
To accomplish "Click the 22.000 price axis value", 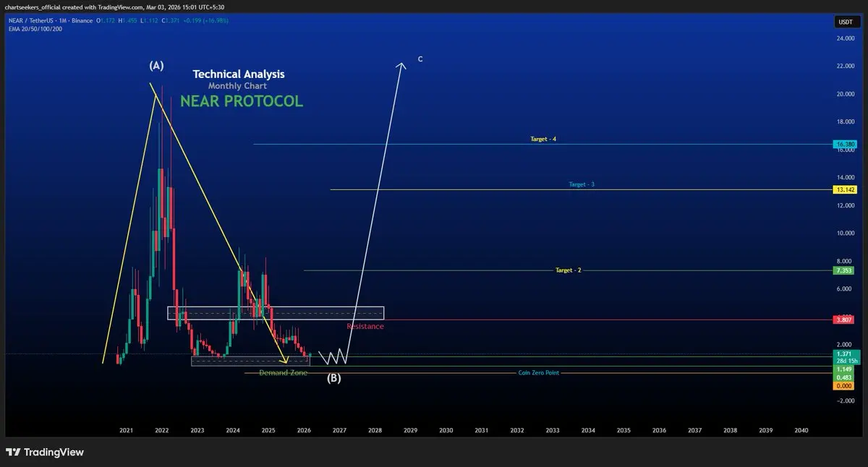I will click(846, 67).
